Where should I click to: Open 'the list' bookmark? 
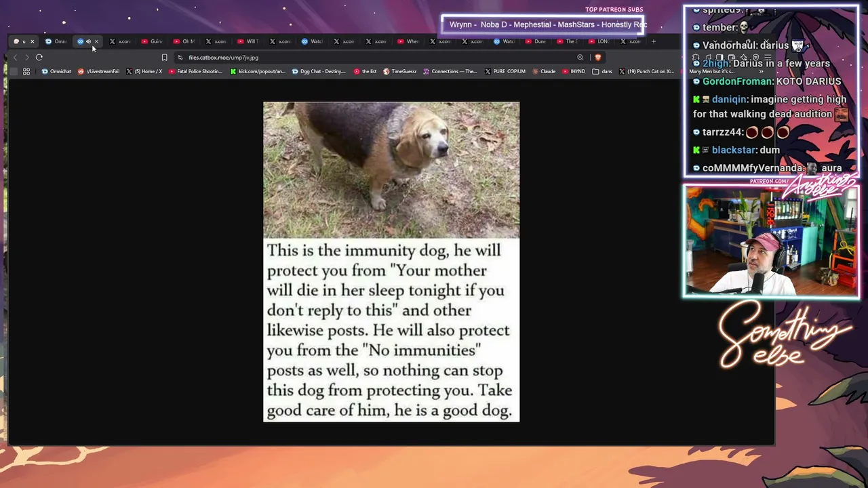(x=365, y=71)
